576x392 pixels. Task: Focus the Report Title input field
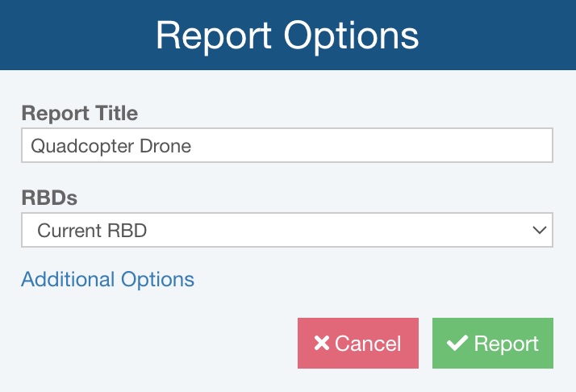(x=286, y=146)
